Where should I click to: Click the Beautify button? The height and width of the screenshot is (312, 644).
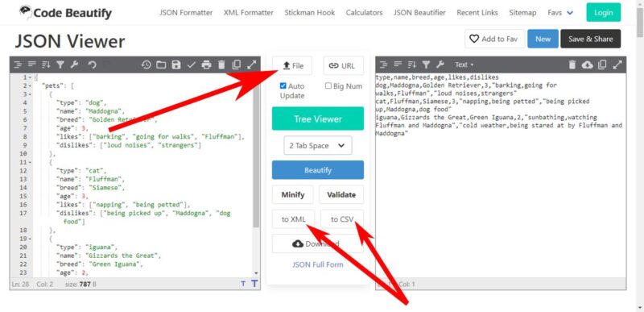[x=318, y=170]
